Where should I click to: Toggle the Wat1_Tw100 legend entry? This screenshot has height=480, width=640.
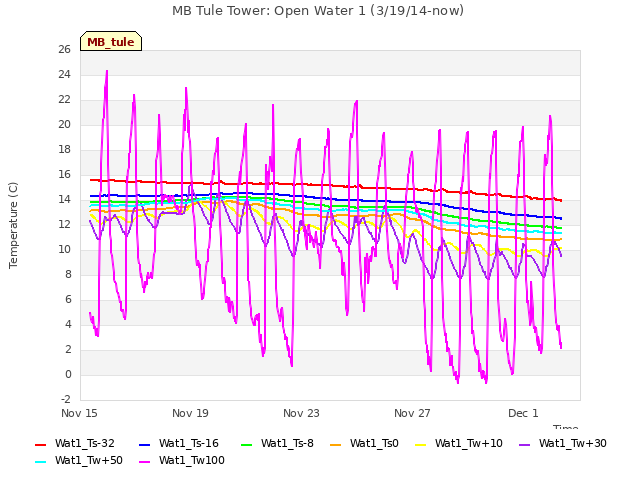182,460
